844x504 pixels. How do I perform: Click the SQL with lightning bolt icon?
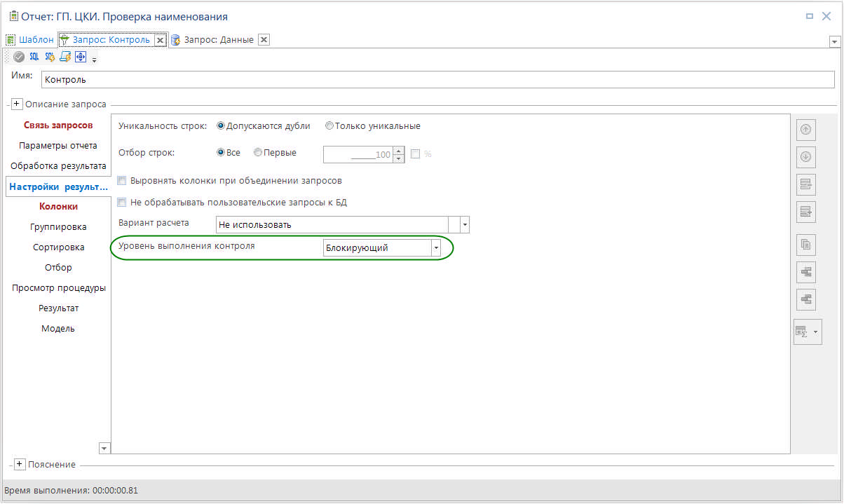tap(50, 57)
